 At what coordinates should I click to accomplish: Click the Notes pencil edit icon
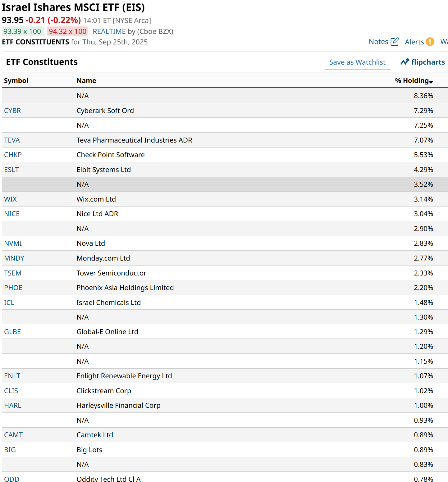pyautogui.click(x=395, y=42)
